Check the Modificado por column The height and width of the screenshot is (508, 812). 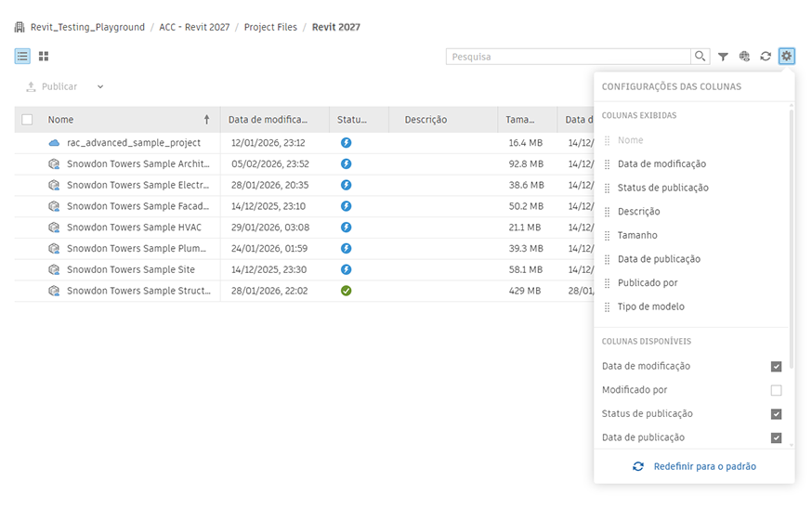pyautogui.click(x=776, y=390)
